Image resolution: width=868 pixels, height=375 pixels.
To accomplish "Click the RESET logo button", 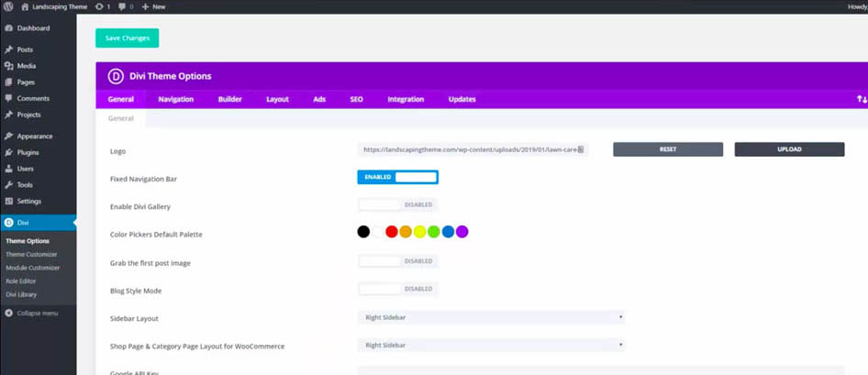I will [x=668, y=149].
